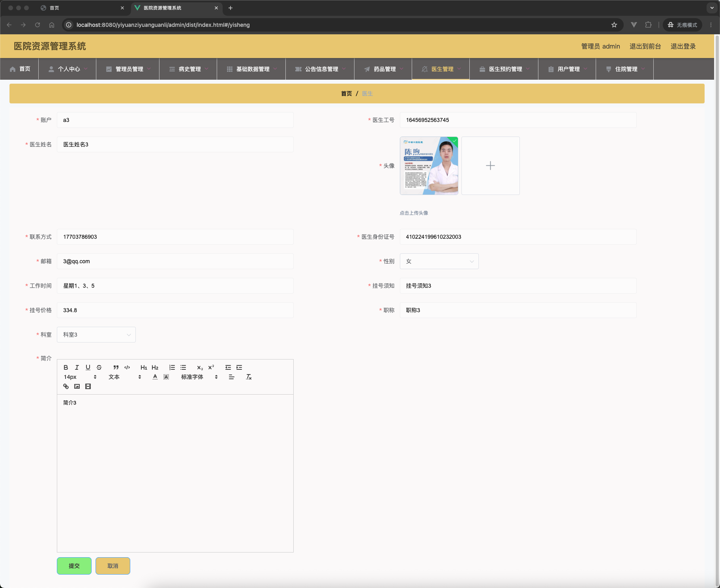Apply Heading 1 format
This screenshot has width=720, height=588.
(144, 367)
